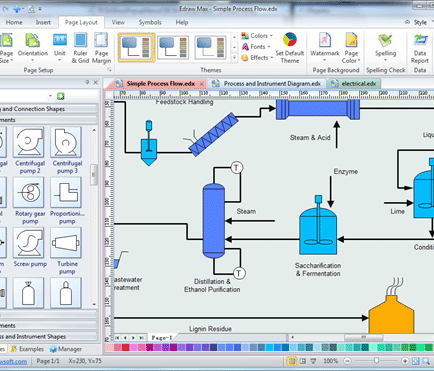Open the Examples panel button
The width and height of the screenshot is (434, 371).
click(x=27, y=349)
